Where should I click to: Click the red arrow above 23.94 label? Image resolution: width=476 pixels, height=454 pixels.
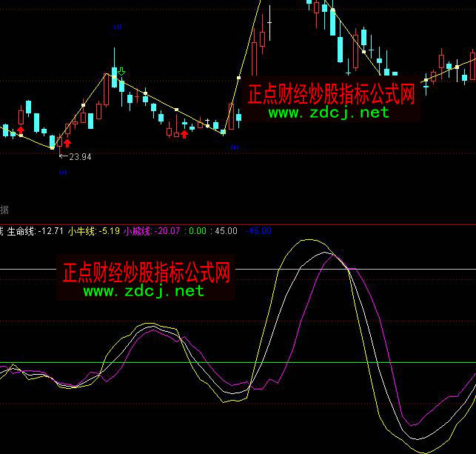click(67, 142)
